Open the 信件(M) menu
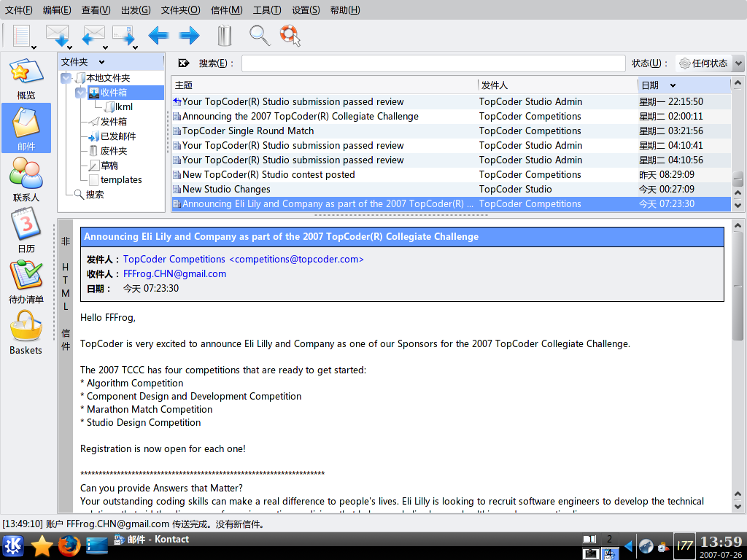 [x=226, y=9]
